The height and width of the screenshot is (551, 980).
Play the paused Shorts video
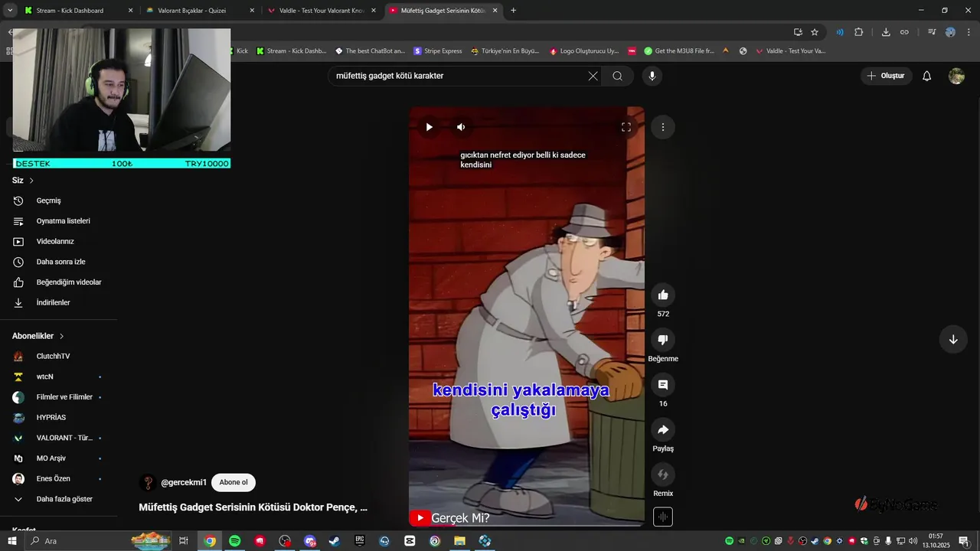(429, 127)
